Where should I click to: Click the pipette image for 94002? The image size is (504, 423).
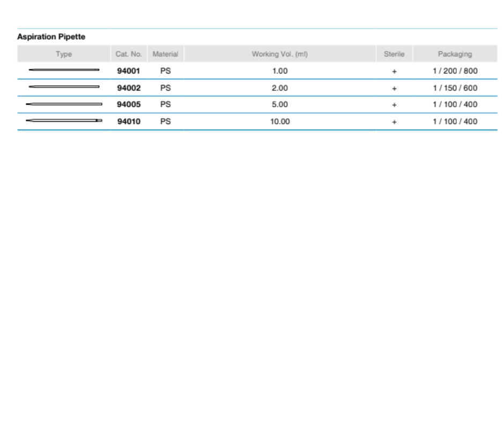click(64, 86)
